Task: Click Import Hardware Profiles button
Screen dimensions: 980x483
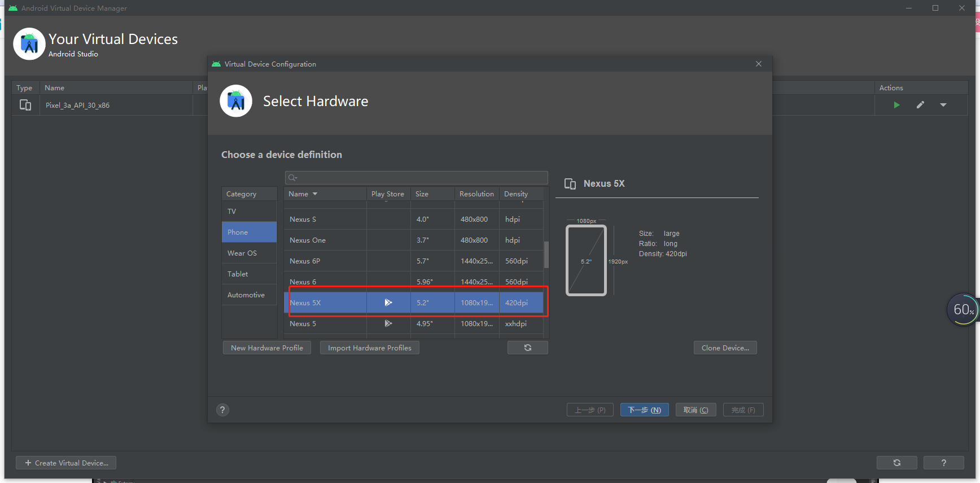Action: click(370, 348)
